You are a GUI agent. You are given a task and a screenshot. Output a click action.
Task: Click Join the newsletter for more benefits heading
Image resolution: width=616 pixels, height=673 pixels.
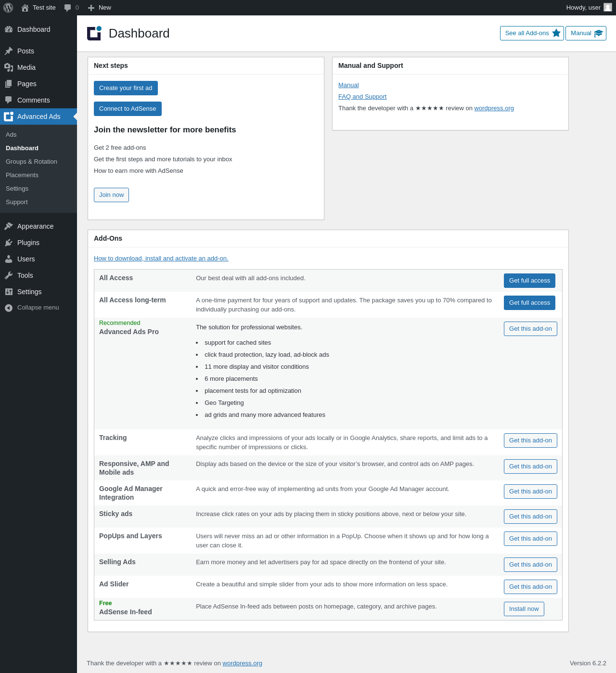click(x=165, y=130)
